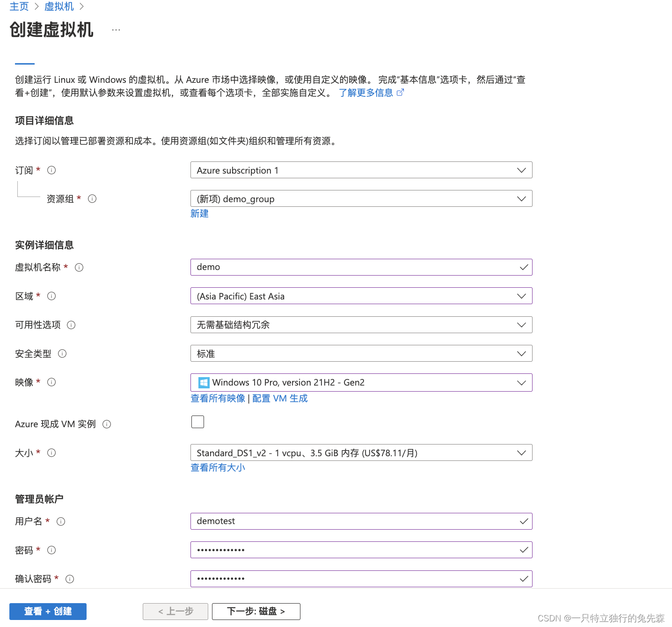Click the Windows logo in the 映像 field

click(x=204, y=383)
